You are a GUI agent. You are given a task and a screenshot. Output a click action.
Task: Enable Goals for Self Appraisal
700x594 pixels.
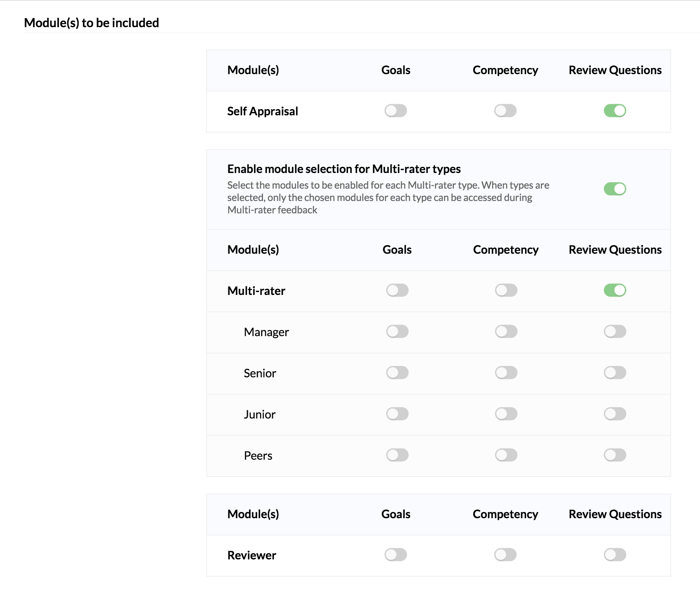[396, 111]
